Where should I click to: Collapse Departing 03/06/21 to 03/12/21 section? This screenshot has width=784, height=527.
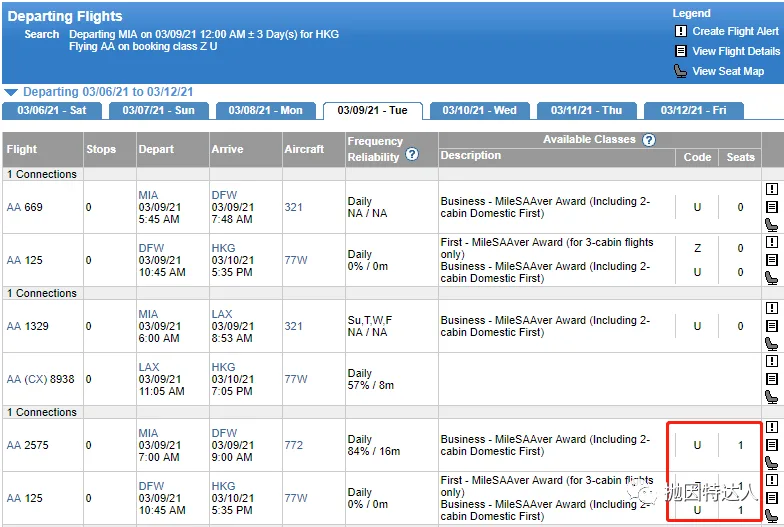click(11, 92)
